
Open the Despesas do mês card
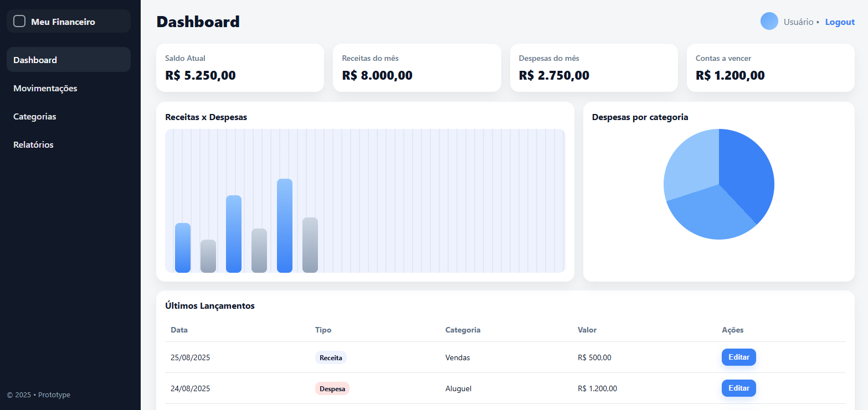(593, 68)
